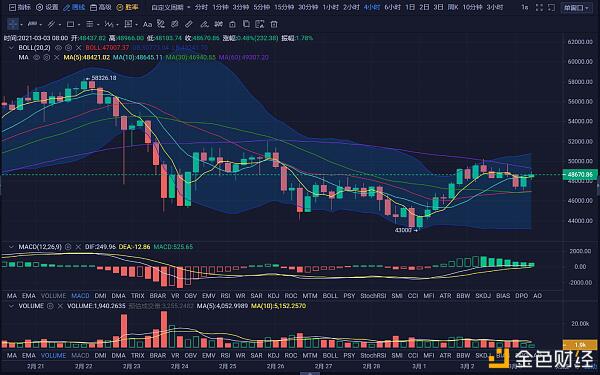Screen dimensions: 600x375
Task: Select TRIX in the volume pane indicator row
Action: 138,355
